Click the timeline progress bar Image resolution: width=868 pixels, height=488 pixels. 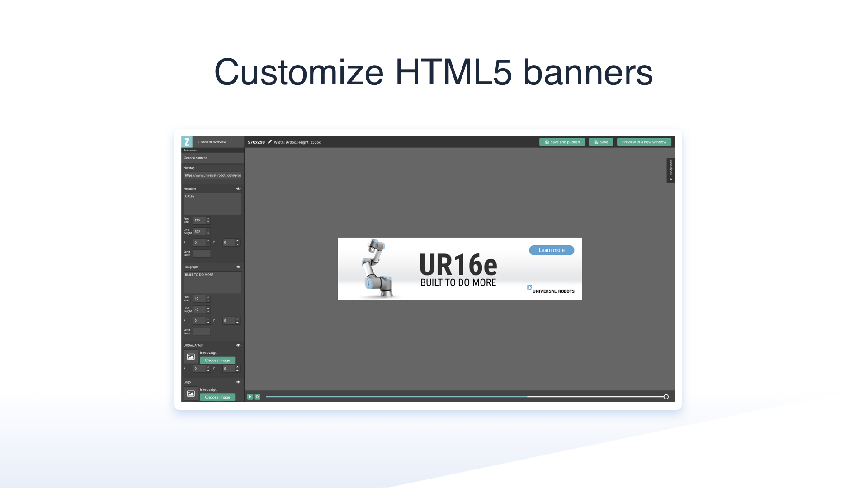coord(466,397)
